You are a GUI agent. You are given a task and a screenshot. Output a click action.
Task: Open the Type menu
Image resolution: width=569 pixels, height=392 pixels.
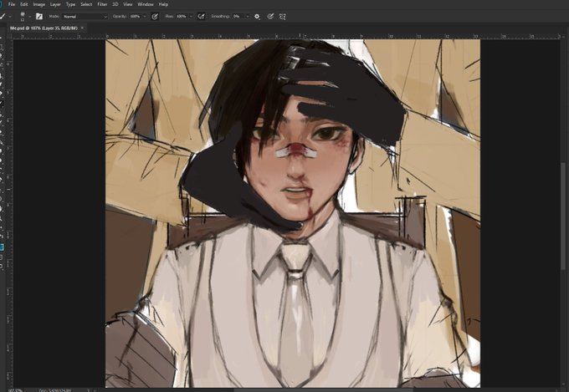70,4
